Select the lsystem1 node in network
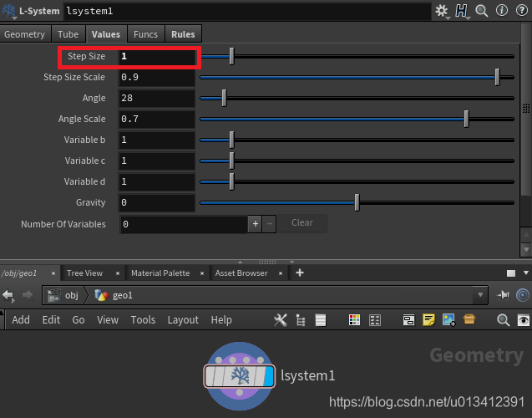532x418 pixels. click(x=240, y=376)
